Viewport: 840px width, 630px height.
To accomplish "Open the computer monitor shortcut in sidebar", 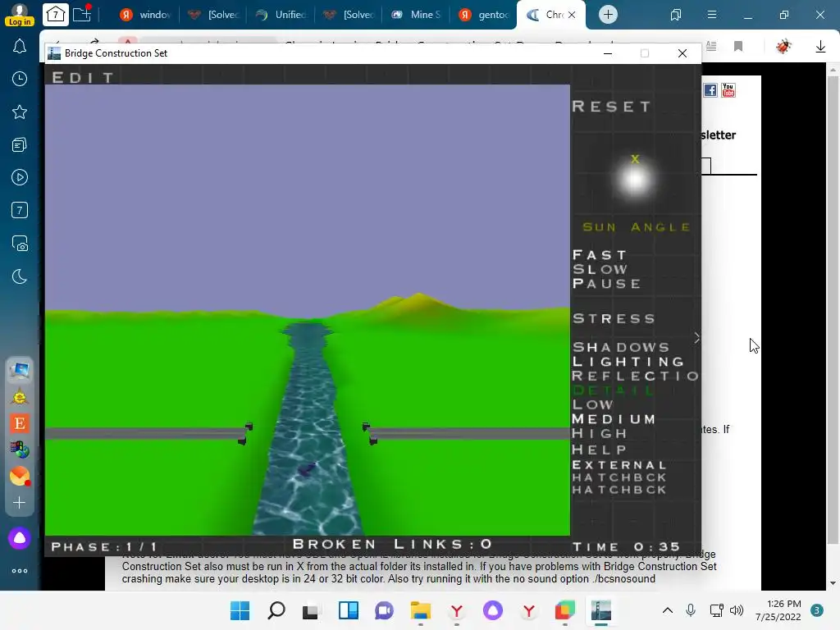I will pos(20,370).
